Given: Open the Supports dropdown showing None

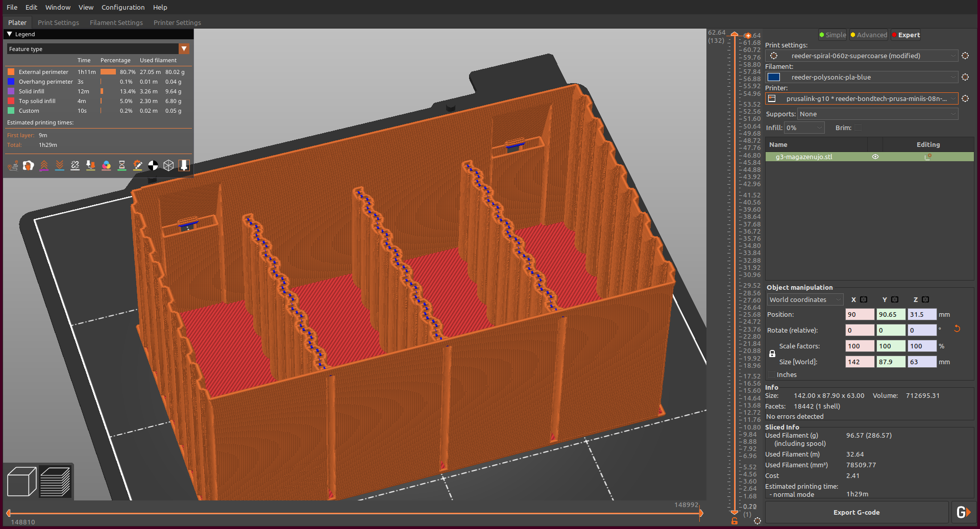Looking at the screenshot, I should (878, 114).
